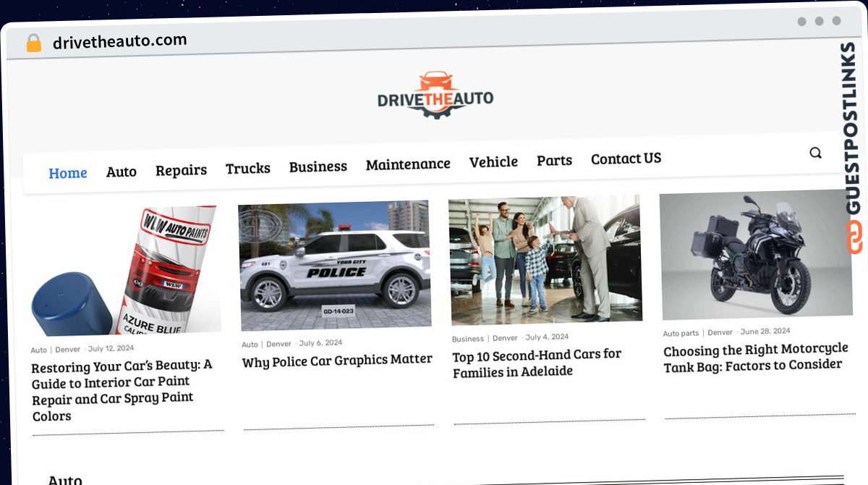Click the Denver author on the second-hand cars article
868x485 pixels.
505,338
